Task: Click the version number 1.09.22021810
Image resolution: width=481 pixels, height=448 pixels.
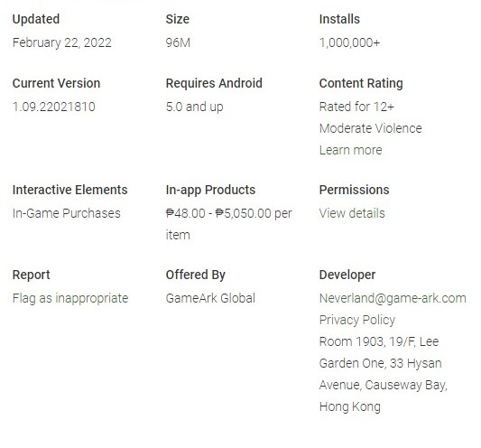Action: click(x=53, y=107)
